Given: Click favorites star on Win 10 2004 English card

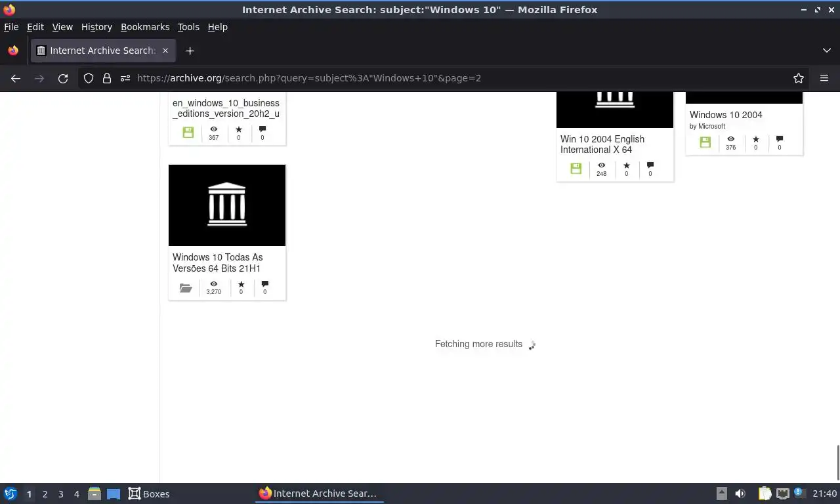Looking at the screenshot, I should pyautogui.click(x=626, y=165).
